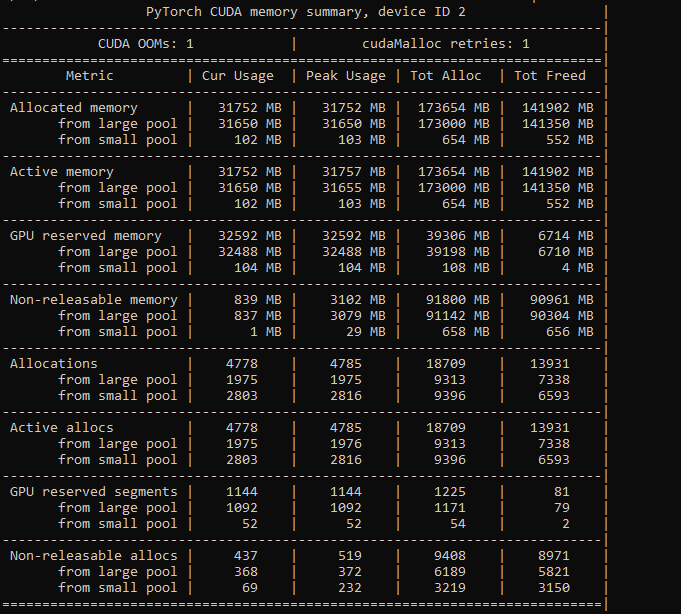This screenshot has width=681, height=614.
Task: Select the 'CUDA OOMs: 1' text
Action: (x=145, y=44)
